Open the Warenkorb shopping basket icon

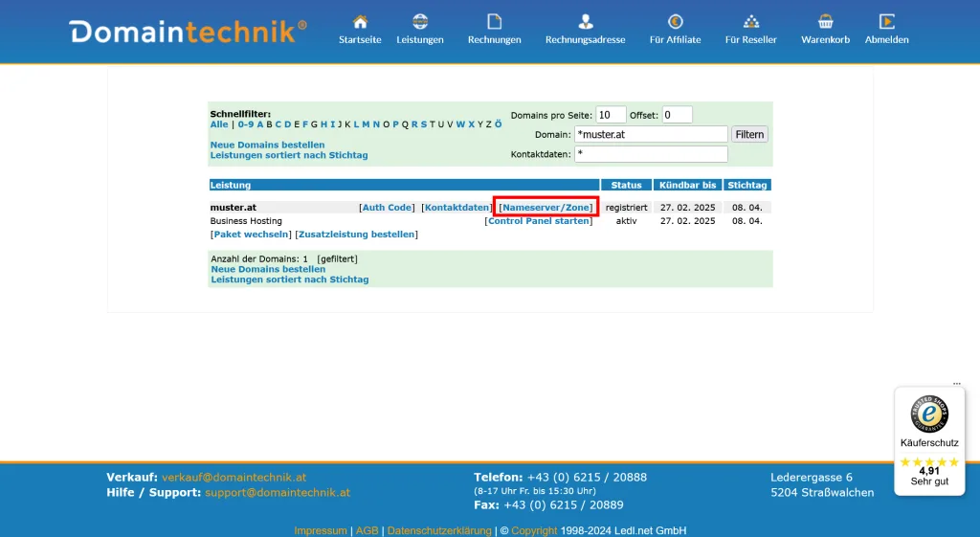click(825, 22)
